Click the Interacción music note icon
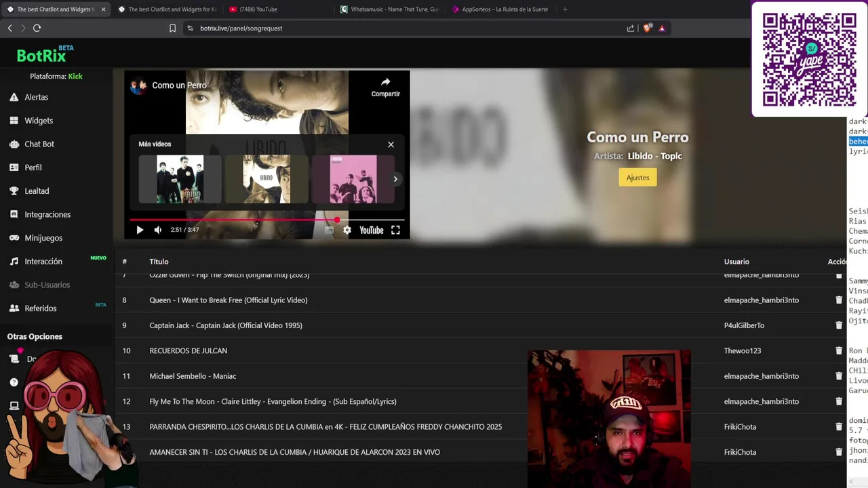This screenshot has height=488, width=868. pos(14,262)
